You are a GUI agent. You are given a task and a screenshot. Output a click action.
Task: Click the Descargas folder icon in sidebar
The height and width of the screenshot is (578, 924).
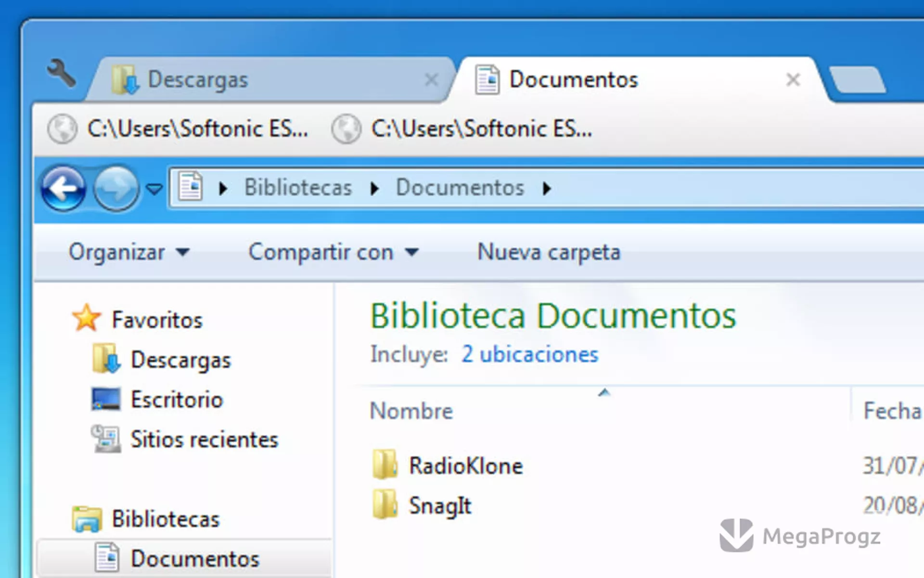[105, 359]
